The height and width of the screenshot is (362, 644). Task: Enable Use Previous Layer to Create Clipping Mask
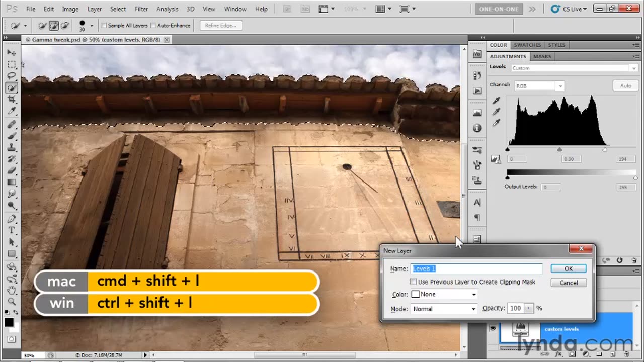coord(413,282)
